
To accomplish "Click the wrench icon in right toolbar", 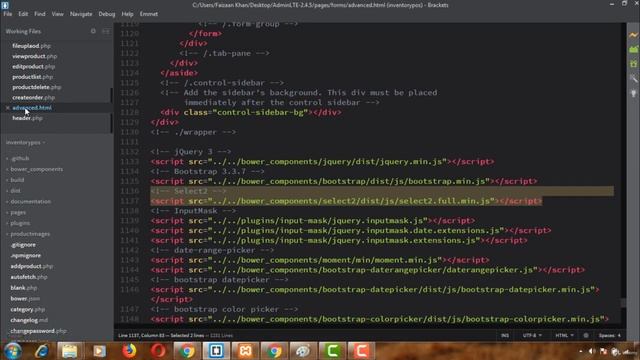I will [633, 78].
